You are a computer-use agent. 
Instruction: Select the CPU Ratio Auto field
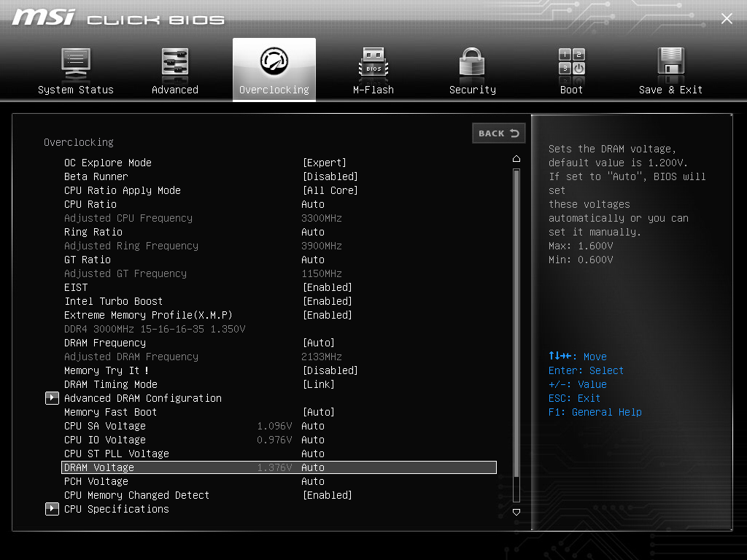point(313,204)
